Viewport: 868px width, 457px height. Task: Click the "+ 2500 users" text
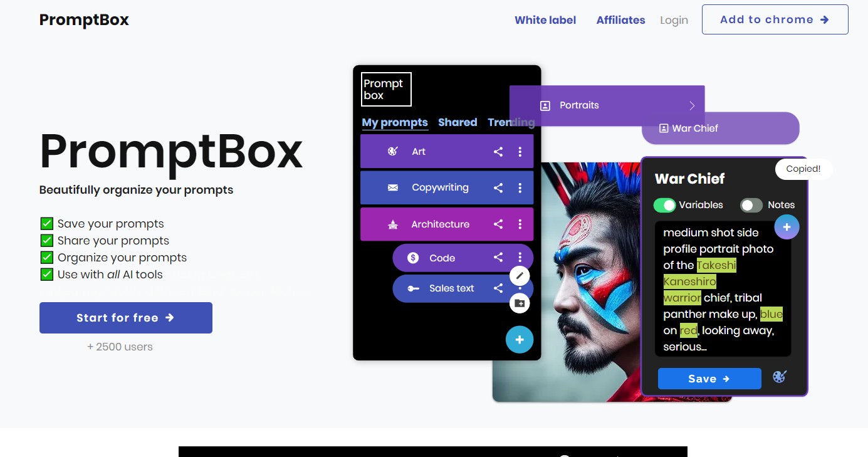click(x=120, y=347)
